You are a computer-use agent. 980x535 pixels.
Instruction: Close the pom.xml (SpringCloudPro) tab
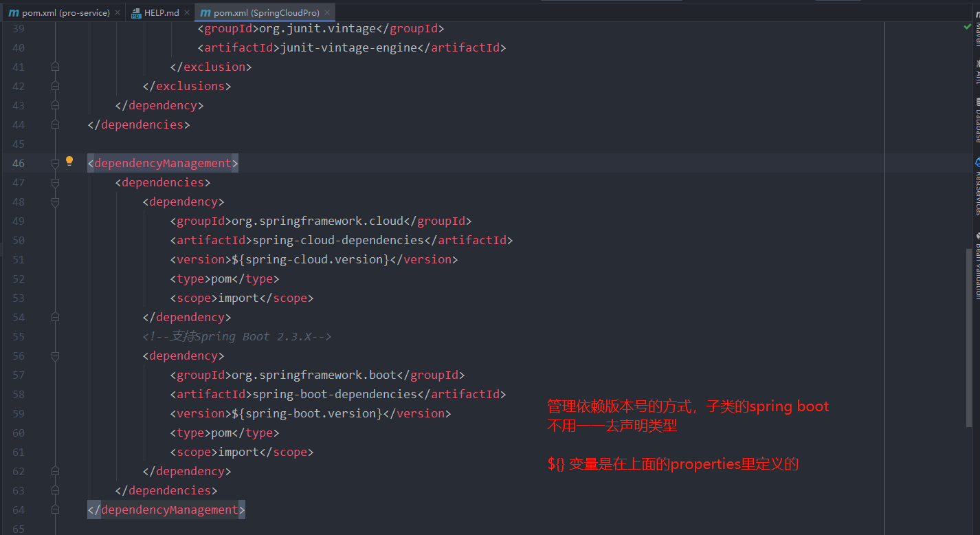pos(327,13)
